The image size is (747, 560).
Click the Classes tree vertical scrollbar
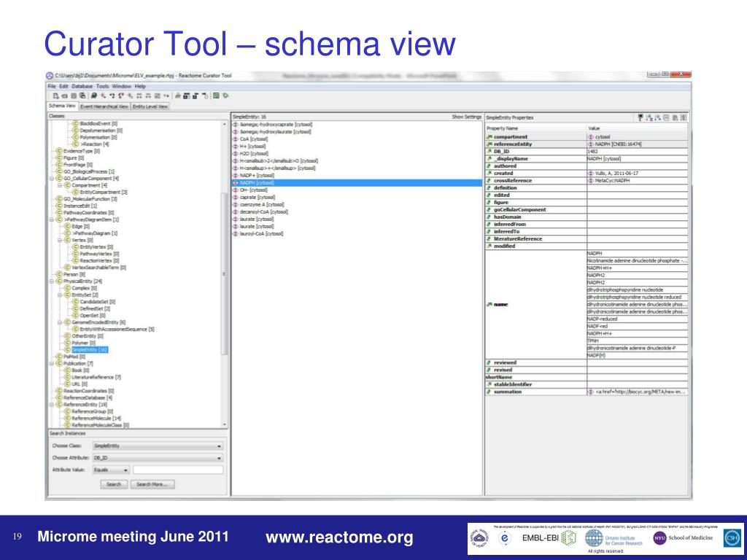(x=225, y=274)
